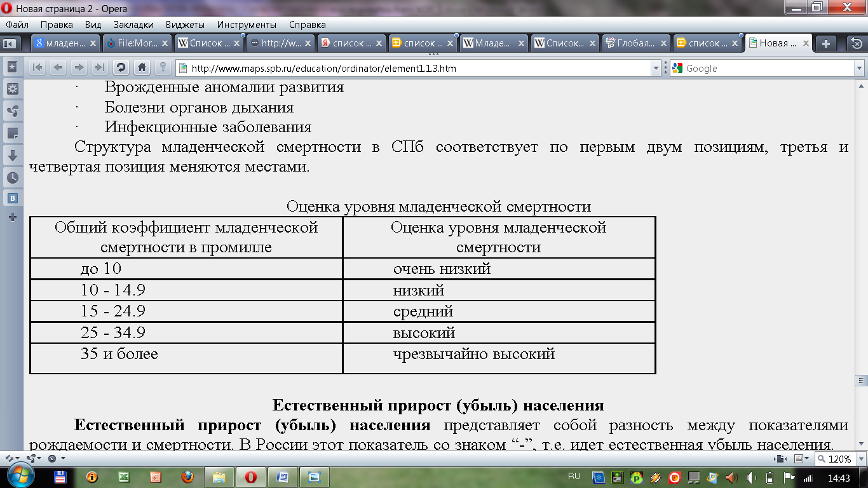Viewport: 868px width, 488px height.
Task: Open the Downloads arrow panel icon
Action: point(12,155)
